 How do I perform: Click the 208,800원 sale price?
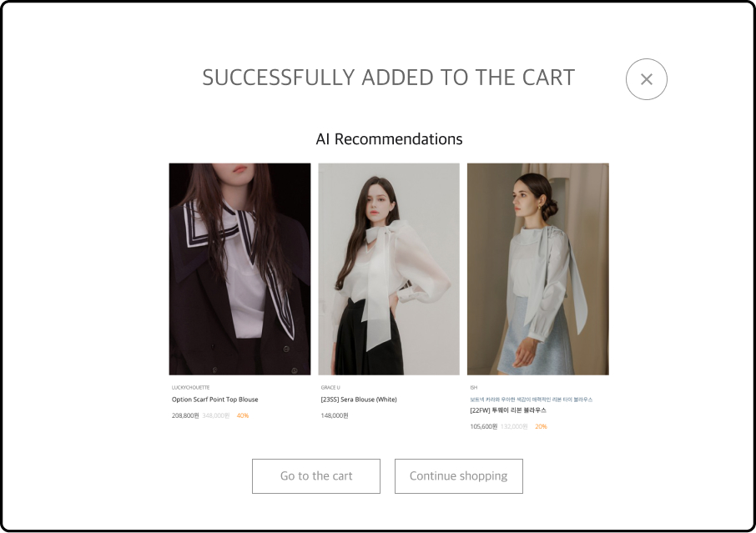pos(185,415)
